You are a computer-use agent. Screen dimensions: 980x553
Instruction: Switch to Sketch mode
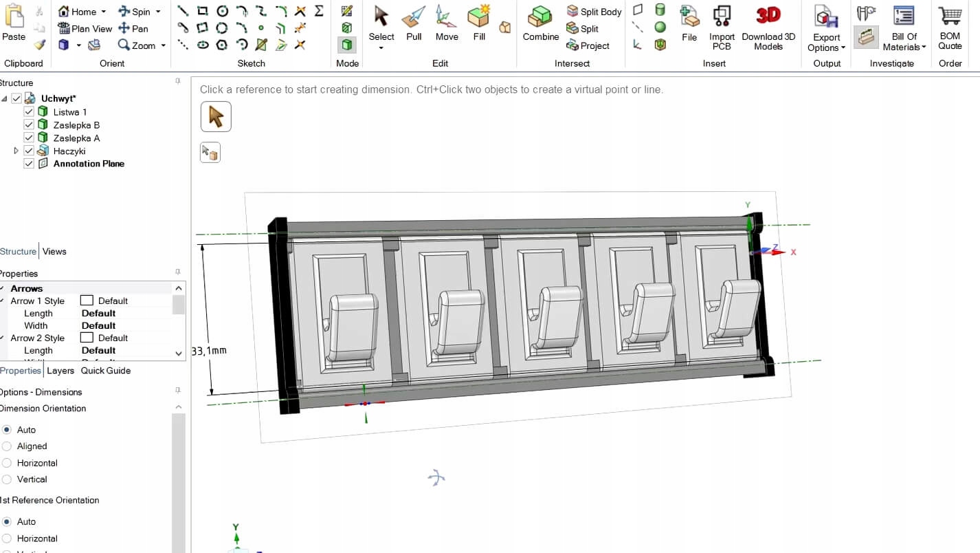click(x=347, y=11)
